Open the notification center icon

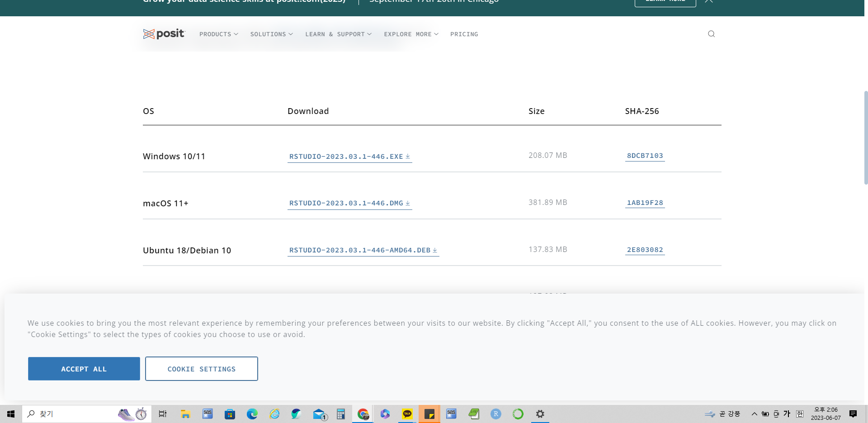coord(853,414)
